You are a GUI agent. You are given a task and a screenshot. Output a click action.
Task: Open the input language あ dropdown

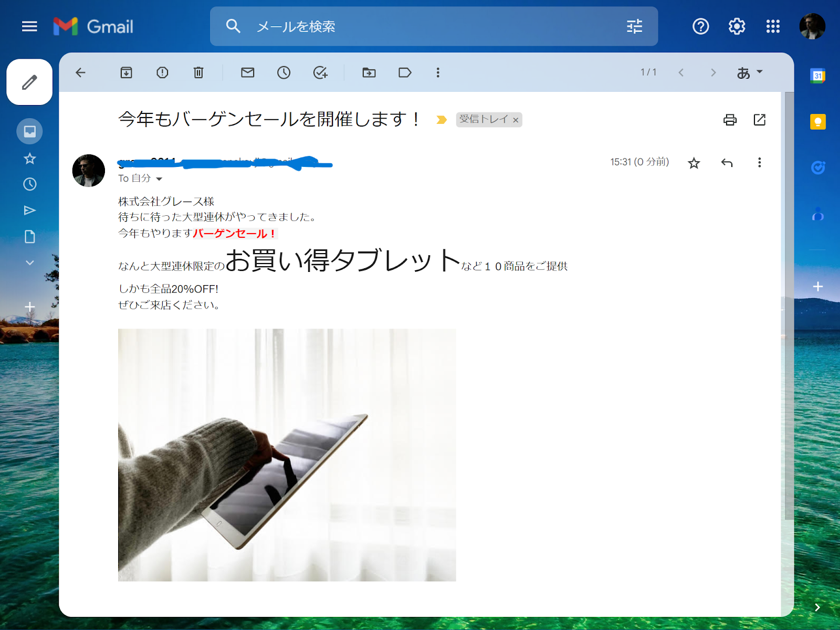(750, 73)
